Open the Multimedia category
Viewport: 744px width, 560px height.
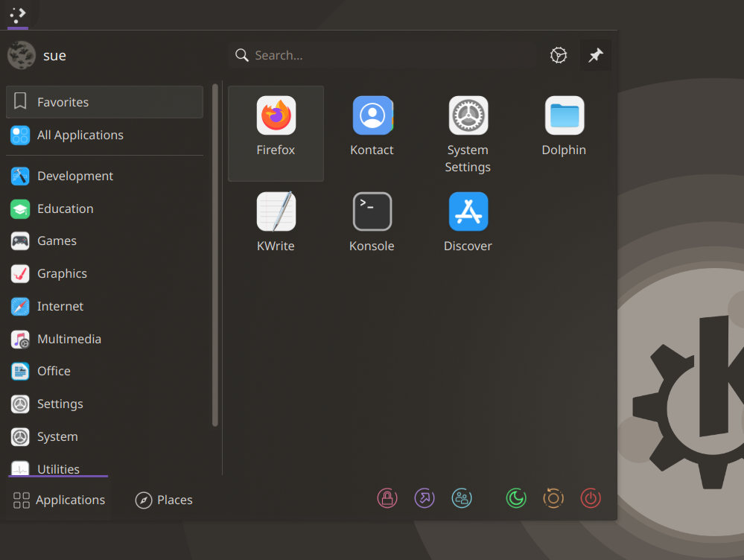tap(104, 340)
